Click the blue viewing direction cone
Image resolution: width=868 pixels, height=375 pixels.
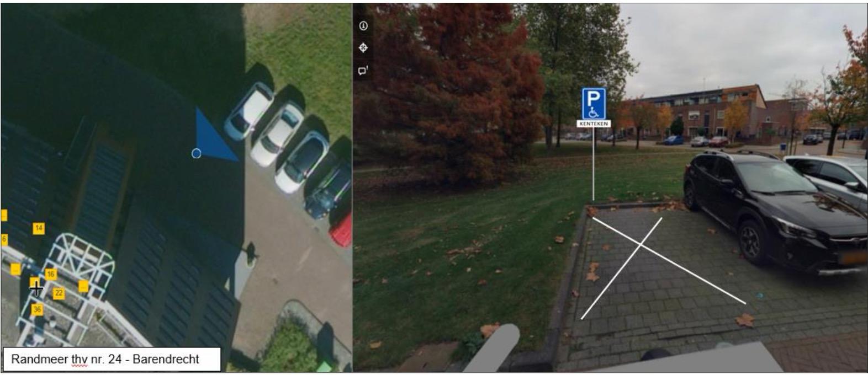click(x=214, y=136)
